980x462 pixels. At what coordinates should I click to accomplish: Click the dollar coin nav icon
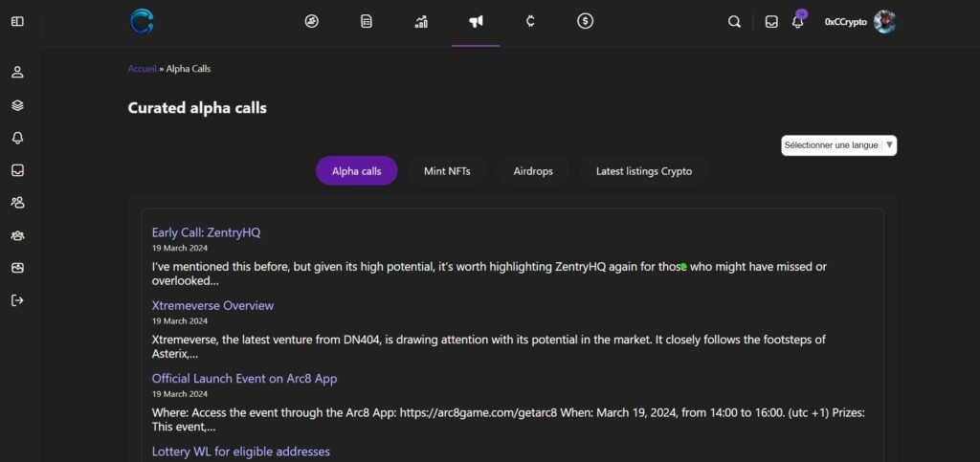(x=585, y=22)
